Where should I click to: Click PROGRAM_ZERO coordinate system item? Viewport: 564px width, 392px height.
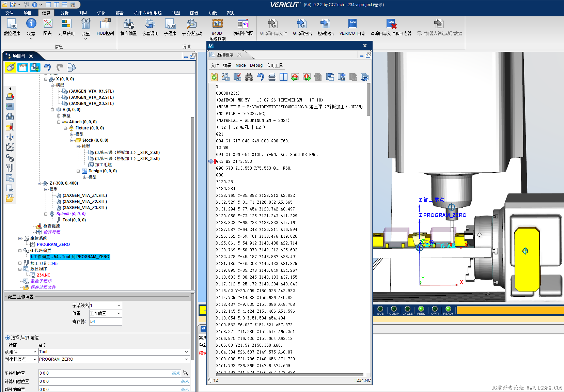[53, 245]
